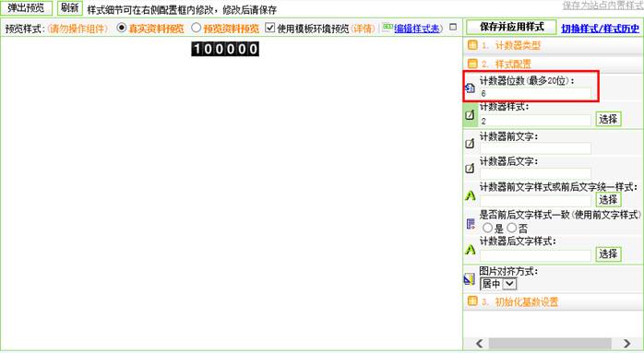644x353 pixels.
Task: Select the 预览资料预览 radio button
Action: coord(197,28)
